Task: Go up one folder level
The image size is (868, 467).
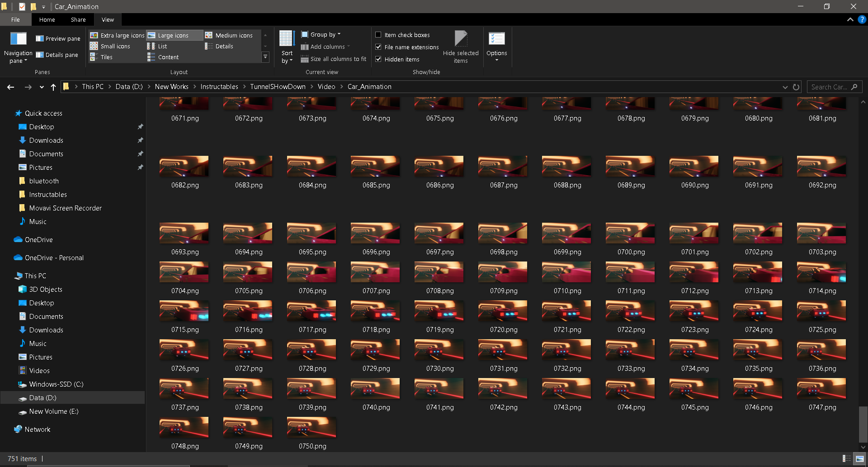Action: click(x=53, y=87)
